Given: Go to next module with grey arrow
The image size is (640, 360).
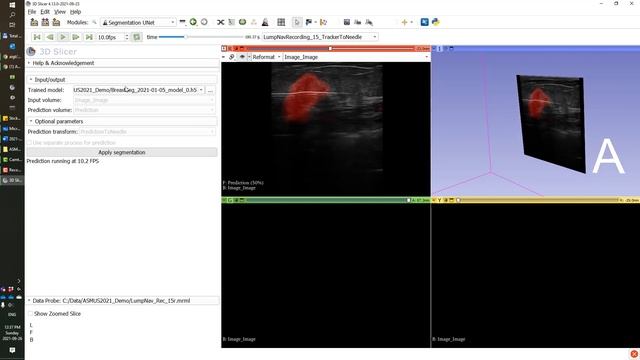Looking at the screenshot, I should pyautogui.click(x=204, y=22).
